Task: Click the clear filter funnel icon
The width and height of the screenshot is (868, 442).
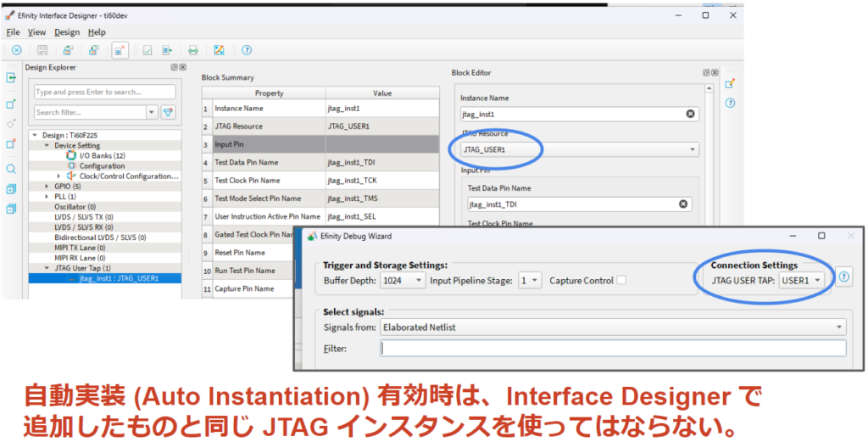Action: [169, 113]
